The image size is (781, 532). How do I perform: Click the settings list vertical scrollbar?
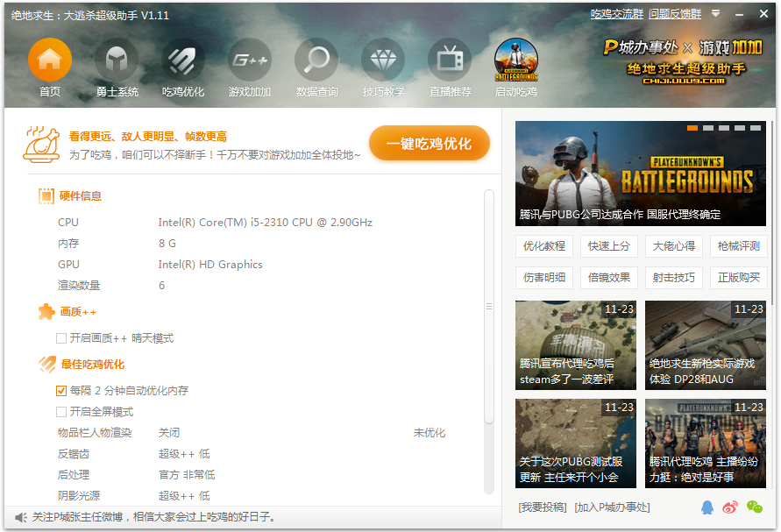[489, 307]
